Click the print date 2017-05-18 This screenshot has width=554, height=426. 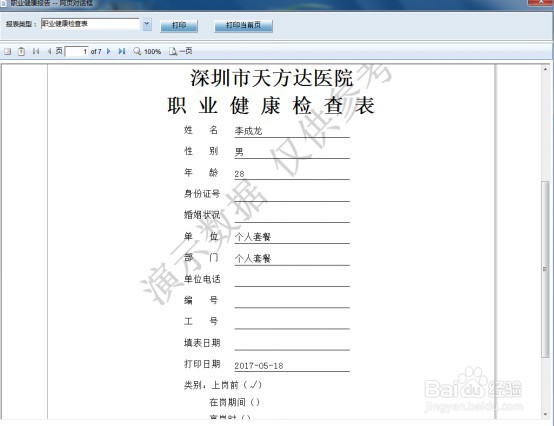(259, 366)
